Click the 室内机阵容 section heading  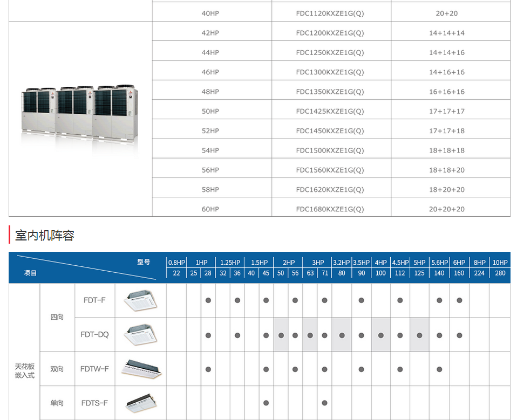[x=45, y=236]
